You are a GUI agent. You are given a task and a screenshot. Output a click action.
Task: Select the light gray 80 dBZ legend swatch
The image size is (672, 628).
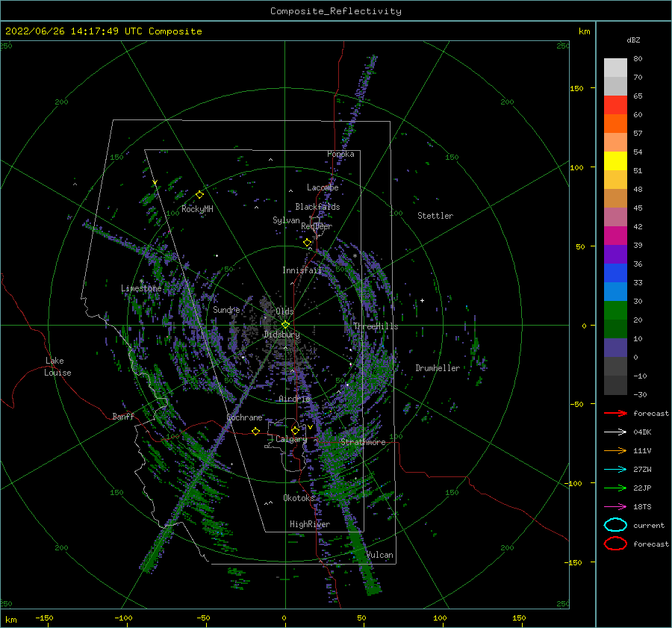pyautogui.click(x=615, y=67)
